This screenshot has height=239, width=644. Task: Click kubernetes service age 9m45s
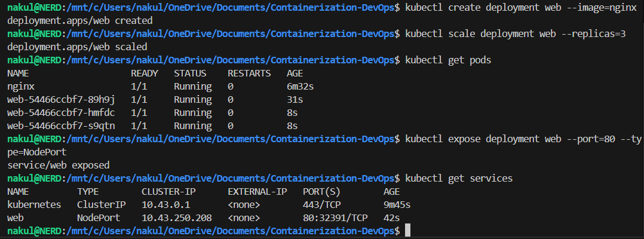click(x=397, y=204)
